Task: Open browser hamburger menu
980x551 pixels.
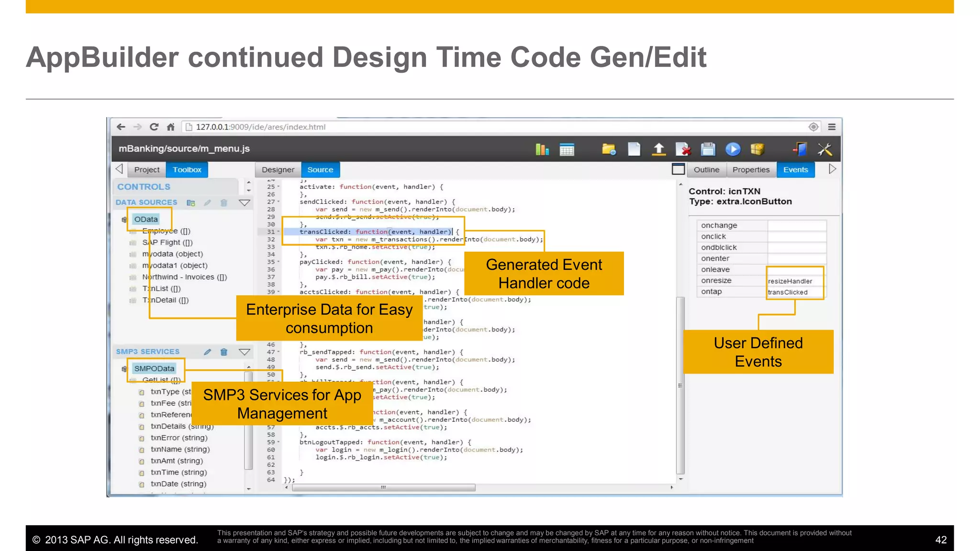Action: coord(832,127)
